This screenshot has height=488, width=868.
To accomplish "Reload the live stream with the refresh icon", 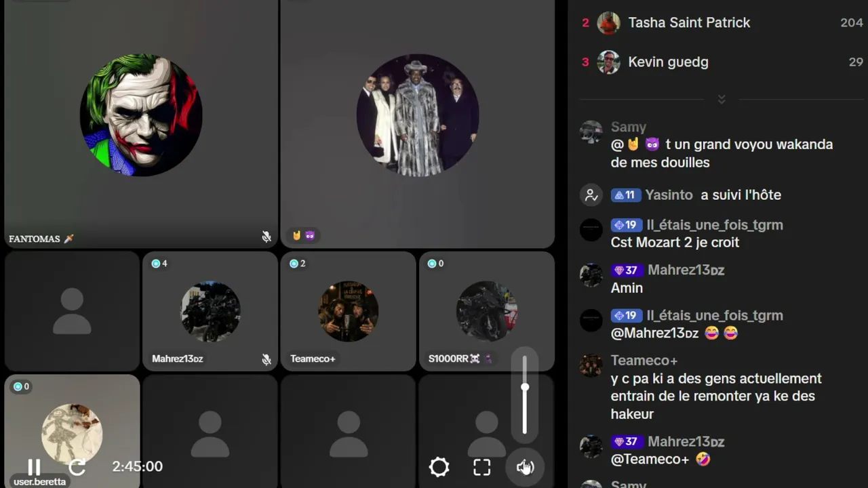I will pyautogui.click(x=77, y=467).
